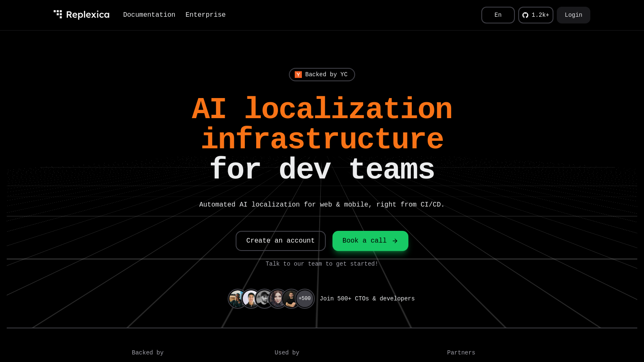Click the 1.2k+ stars count

[540, 15]
